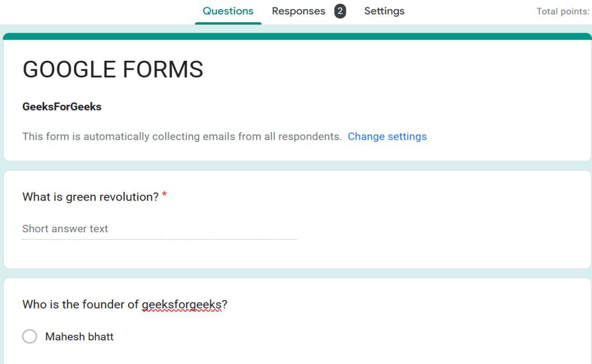Screen dimensions: 592x364
Task: Click the Total points label
Action: pos(563,11)
